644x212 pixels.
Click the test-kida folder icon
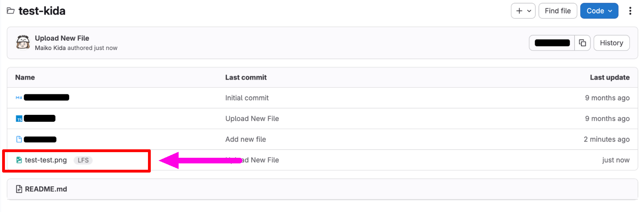11,11
